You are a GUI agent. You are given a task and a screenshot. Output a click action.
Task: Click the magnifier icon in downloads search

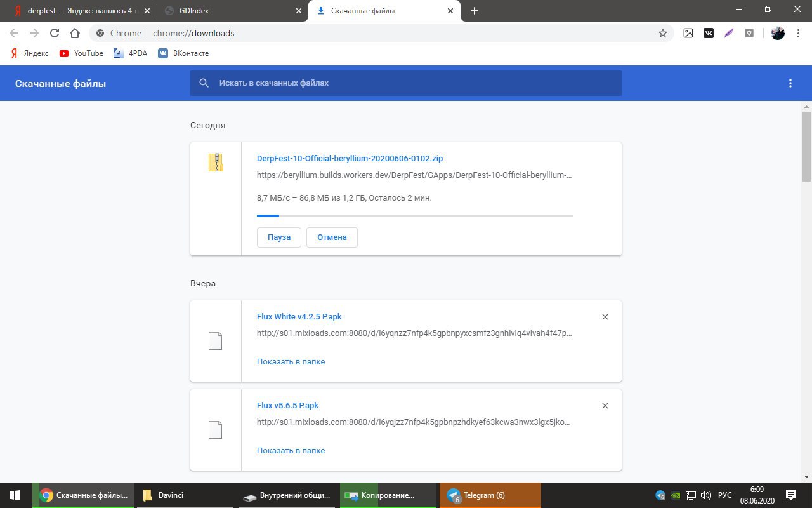pyautogui.click(x=204, y=83)
